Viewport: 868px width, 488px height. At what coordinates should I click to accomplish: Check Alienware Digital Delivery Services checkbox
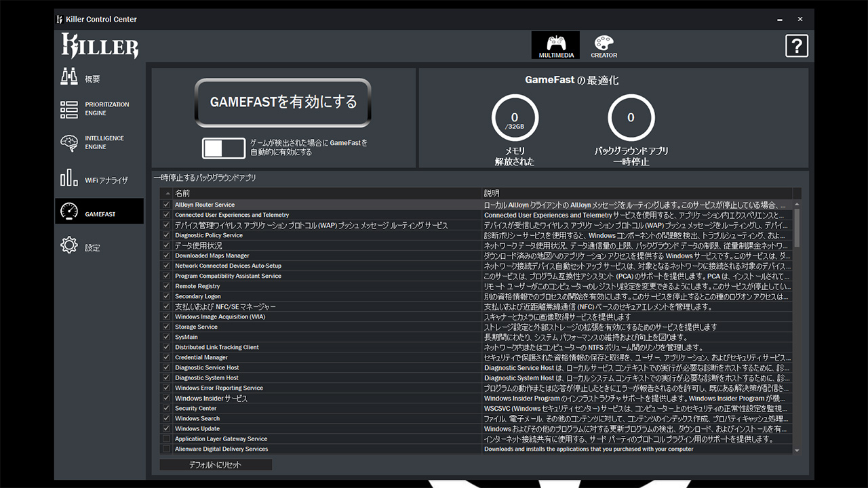tap(166, 449)
